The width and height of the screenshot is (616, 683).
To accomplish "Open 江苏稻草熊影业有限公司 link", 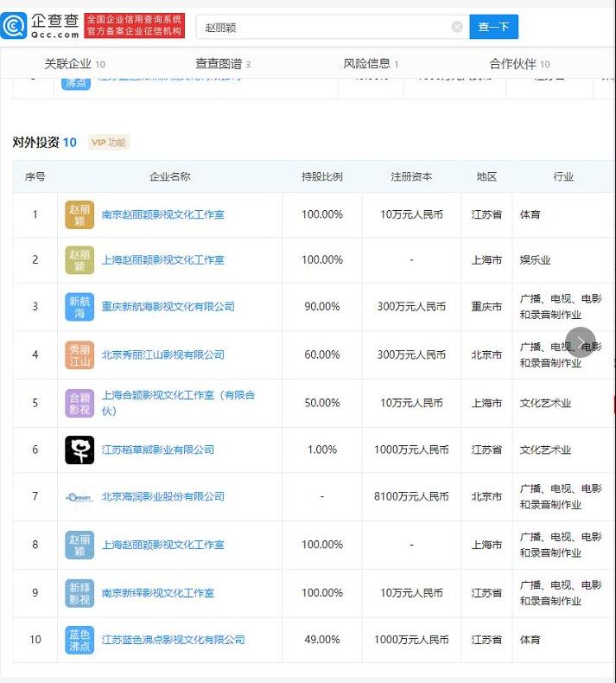I will pyautogui.click(x=157, y=450).
